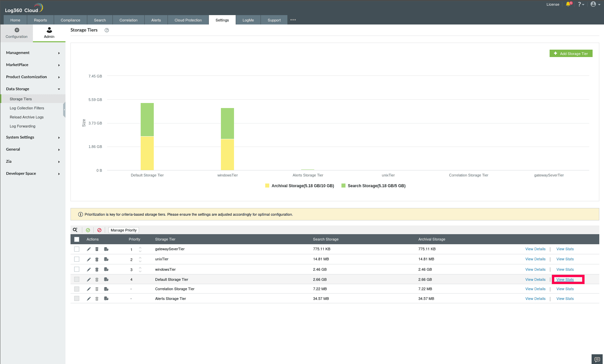
Task: Open the search filter above the storage tiers table
Action: click(x=75, y=230)
